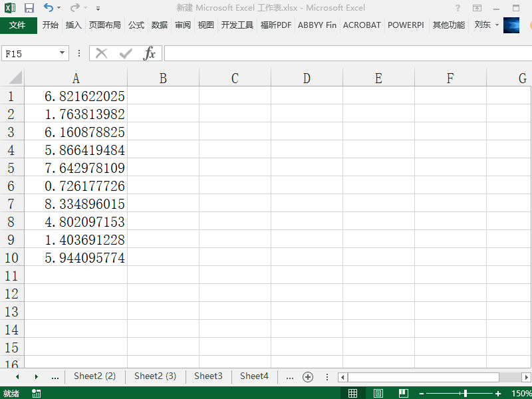Viewport: 532px width, 399px height.
Task: Select cell with value 6.160878825
Action: [76, 132]
